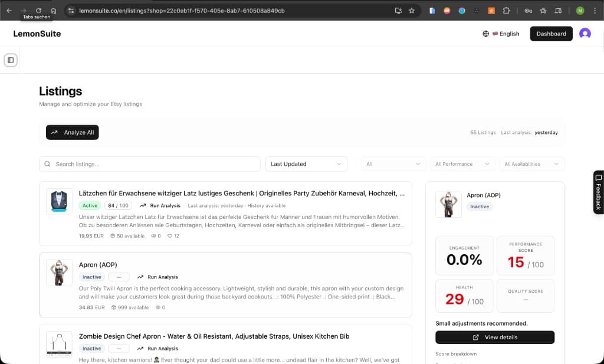Click the browser address bar URL
The width and height of the screenshot is (604, 364).
[182, 11]
